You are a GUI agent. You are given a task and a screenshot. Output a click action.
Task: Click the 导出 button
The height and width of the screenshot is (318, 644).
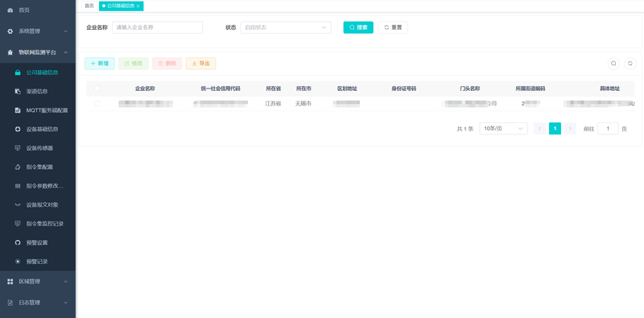click(x=200, y=64)
